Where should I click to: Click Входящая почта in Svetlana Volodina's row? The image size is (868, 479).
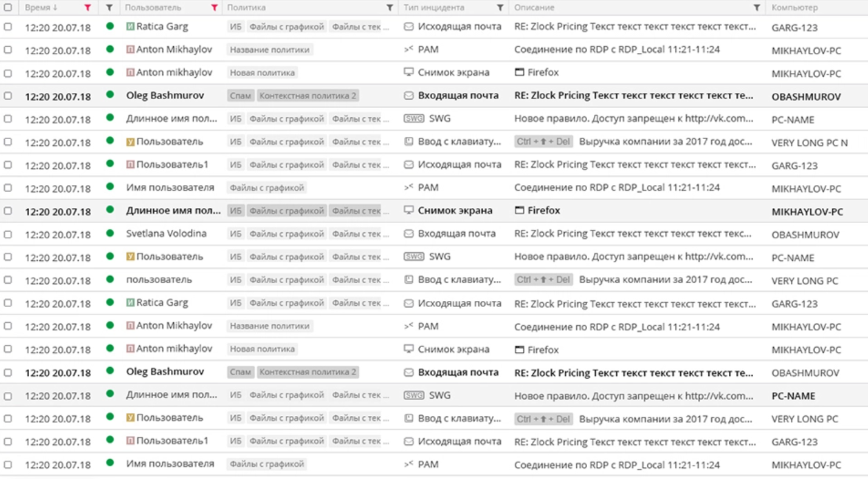(x=456, y=234)
